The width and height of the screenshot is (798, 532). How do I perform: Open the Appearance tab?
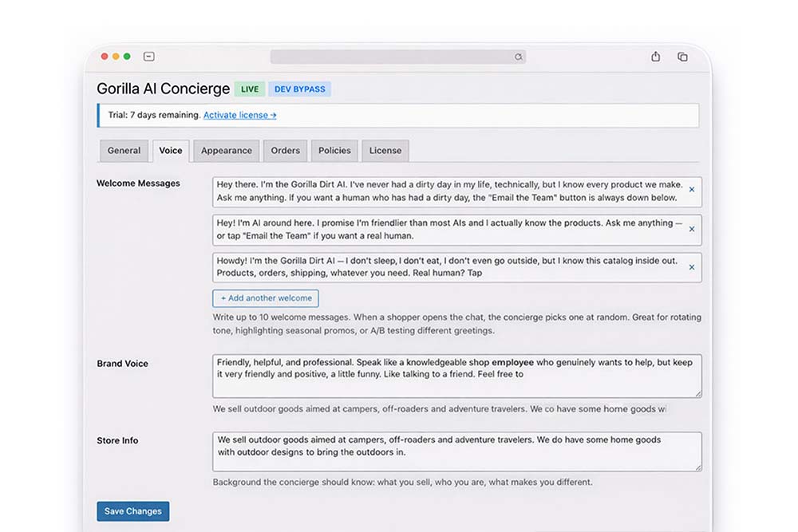tap(226, 151)
